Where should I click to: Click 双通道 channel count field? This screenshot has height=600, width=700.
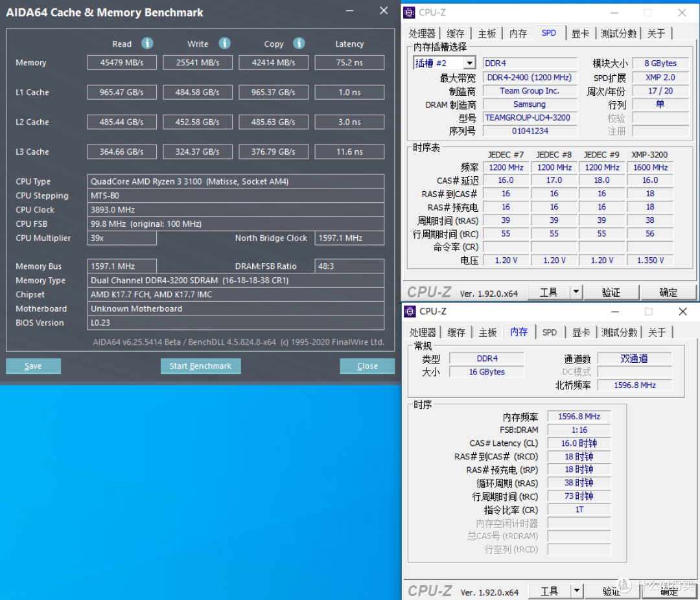click(x=635, y=358)
